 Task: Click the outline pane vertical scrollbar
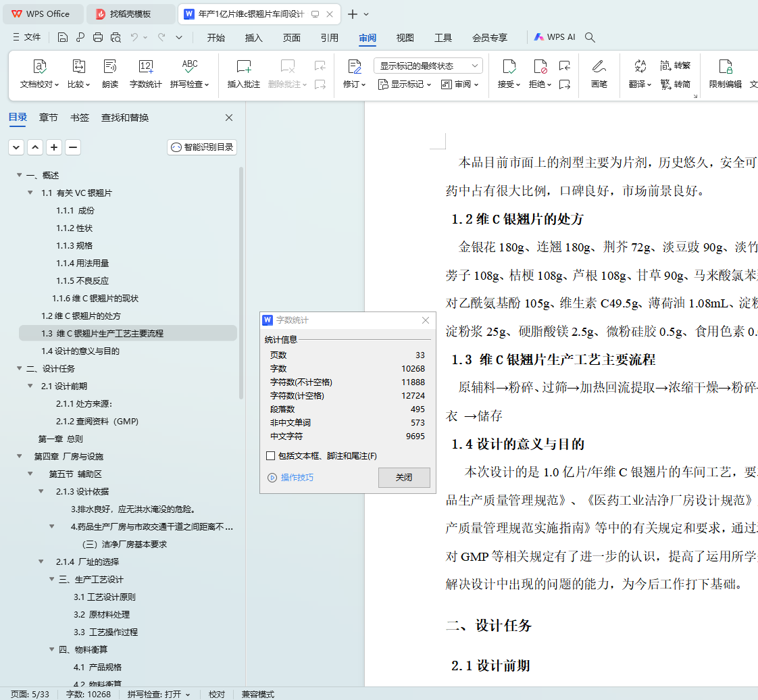point(241,283)
